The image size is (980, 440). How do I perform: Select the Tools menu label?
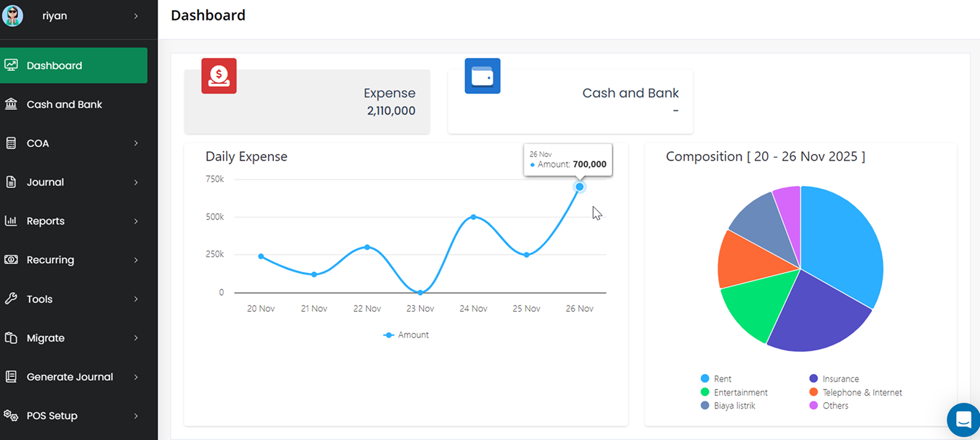point(39,299)
